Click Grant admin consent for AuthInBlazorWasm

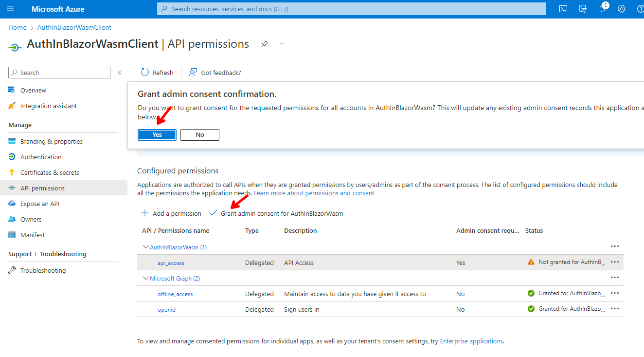pyautogui.click(x=276, y=213)
